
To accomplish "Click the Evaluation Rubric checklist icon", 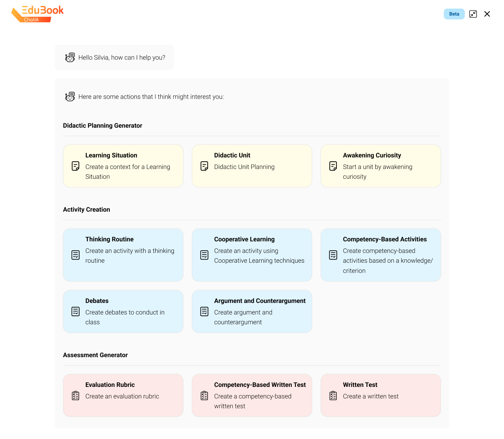I will click(x=75, y=396).
